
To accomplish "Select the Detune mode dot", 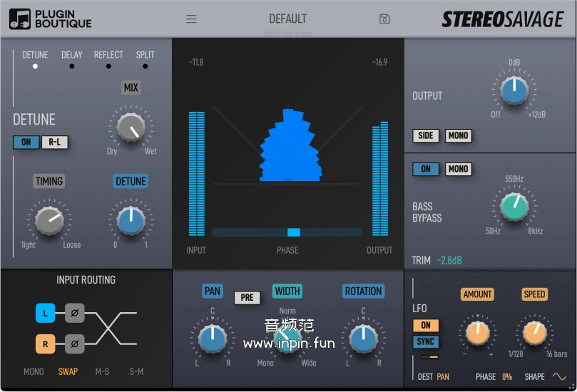I will (35, 66).
